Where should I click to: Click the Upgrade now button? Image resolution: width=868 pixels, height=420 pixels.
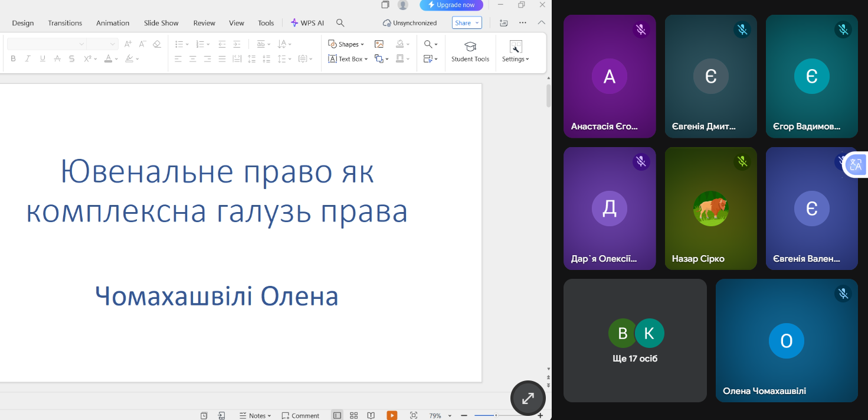(451, 5)
